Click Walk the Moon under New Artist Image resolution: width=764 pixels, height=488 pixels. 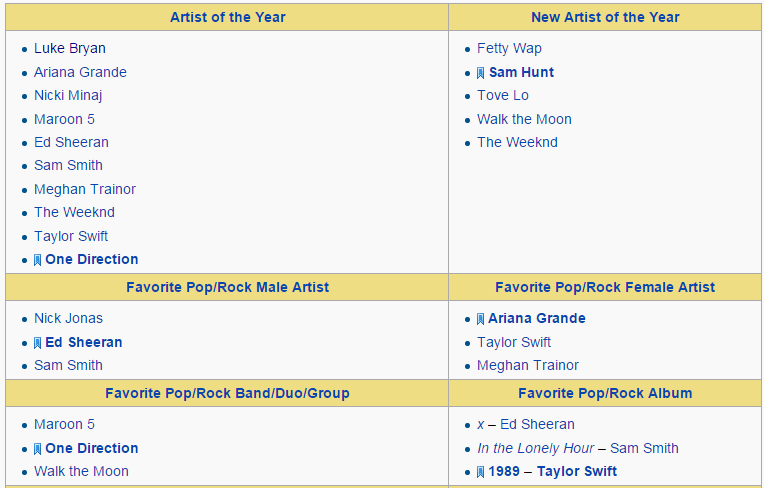point(524,119)
